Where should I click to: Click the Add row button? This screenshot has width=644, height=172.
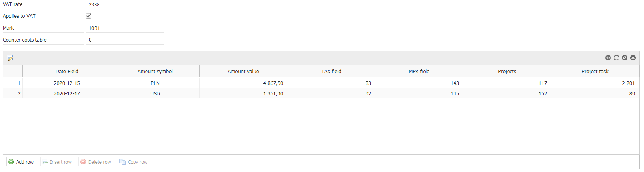(x=22, y=162)
